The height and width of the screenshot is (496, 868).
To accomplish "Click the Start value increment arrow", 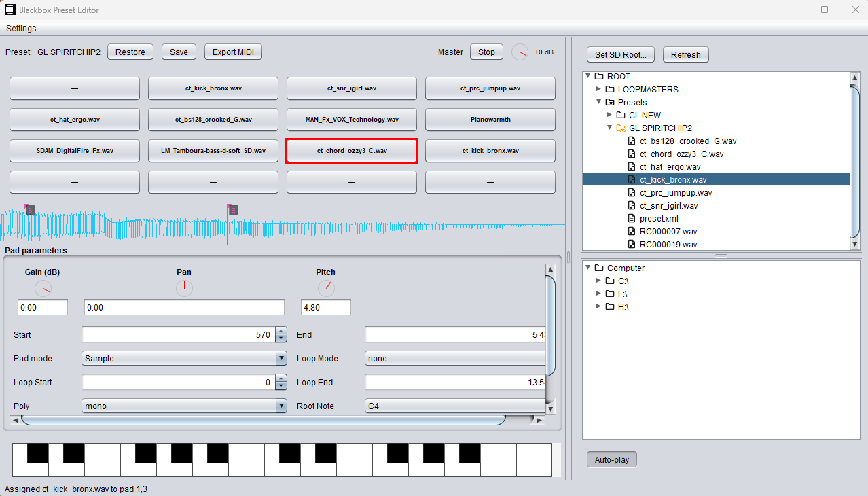I will click(281, 332).
